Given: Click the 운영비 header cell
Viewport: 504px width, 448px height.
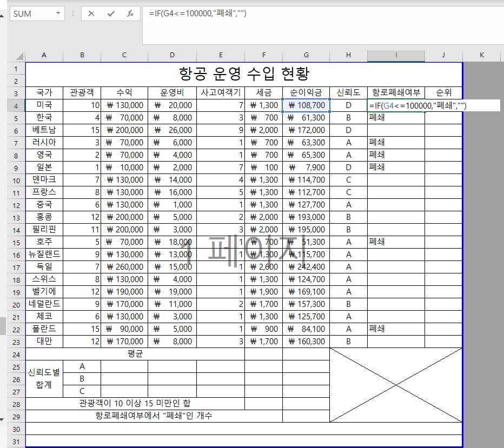Looking at the screenshot, I should (173, 93).
